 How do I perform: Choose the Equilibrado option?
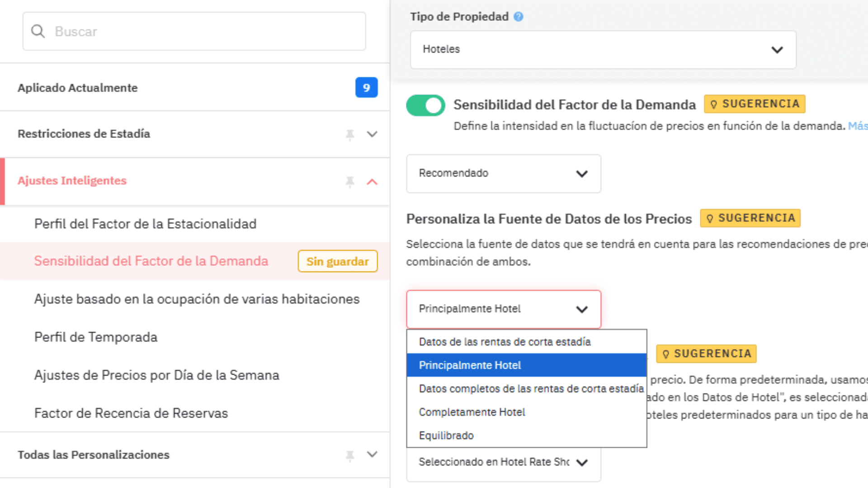446,436
